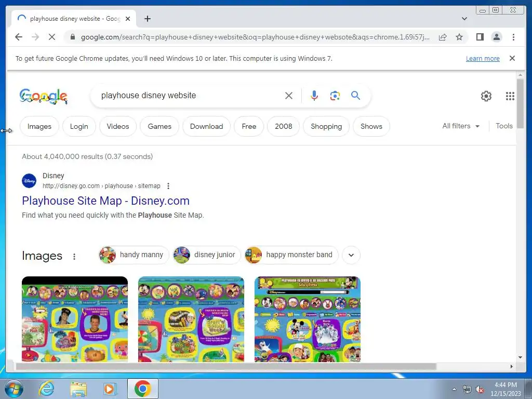This screenshot has height=399, width=532.
Task: Show hidden system tray icons
Action: point(455,389)
